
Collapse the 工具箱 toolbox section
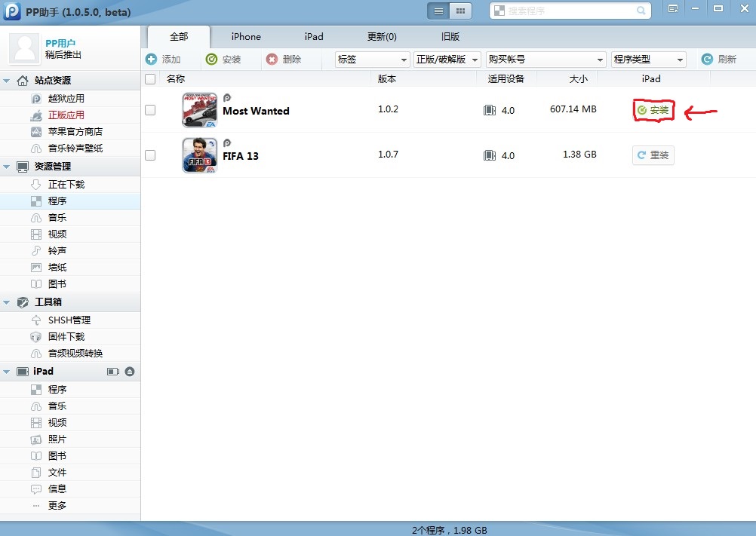coord(8,302)
